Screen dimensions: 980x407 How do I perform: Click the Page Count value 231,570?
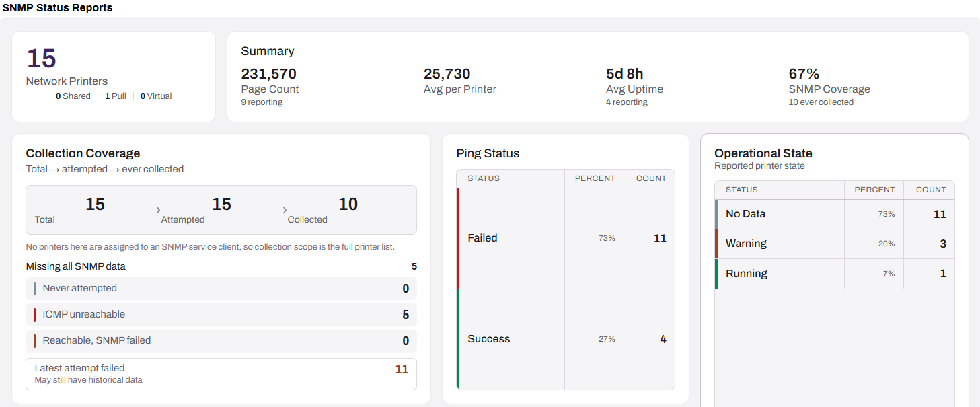pos(269,74)
